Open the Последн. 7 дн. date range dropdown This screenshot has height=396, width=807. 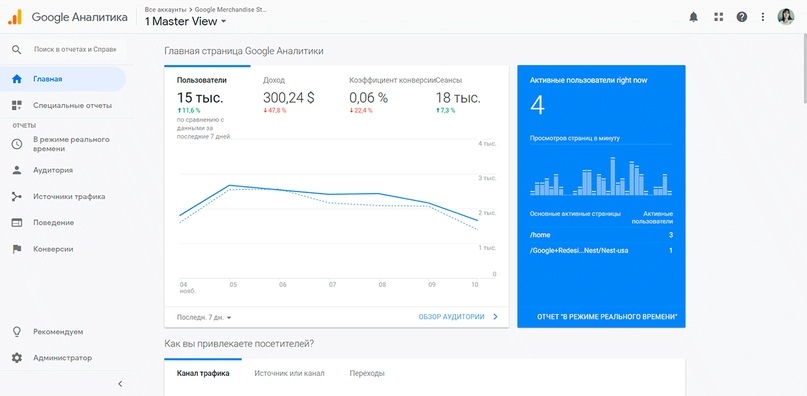204,317
